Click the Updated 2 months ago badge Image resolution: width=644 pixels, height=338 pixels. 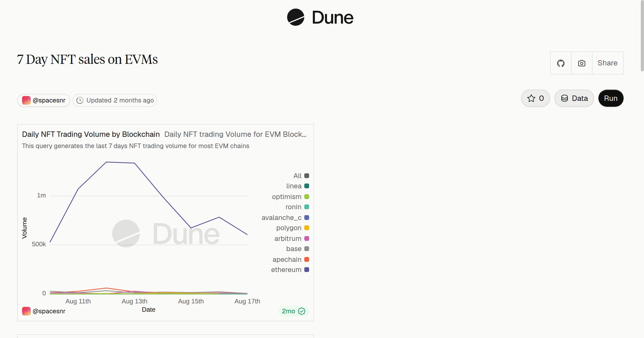[x=115, y=100]
